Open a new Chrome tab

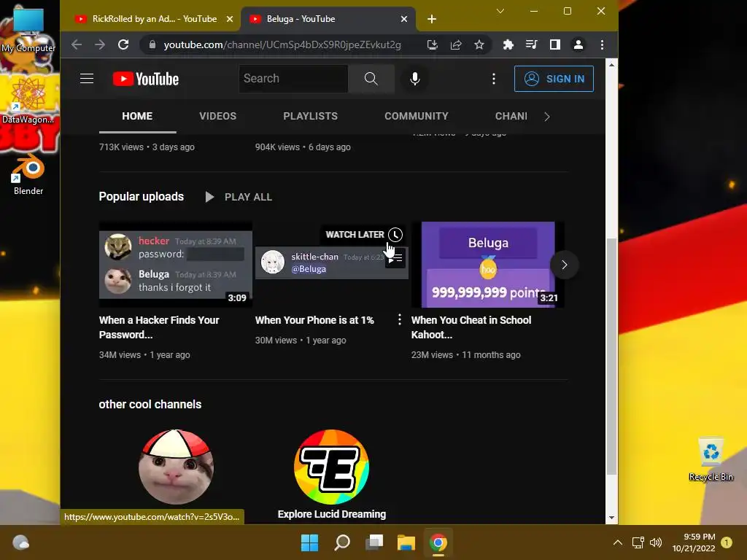[432, 19]
